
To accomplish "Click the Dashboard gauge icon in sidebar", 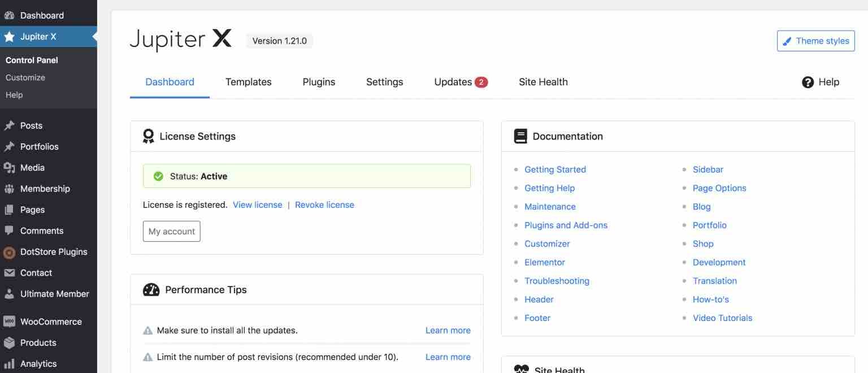I will [9, 15].
